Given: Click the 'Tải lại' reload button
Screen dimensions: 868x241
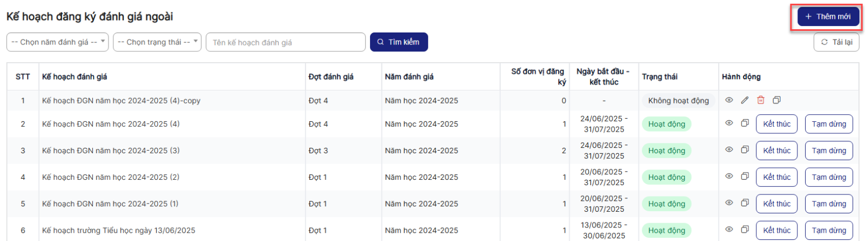Looking at the screenshot, I should click(x=836, y=42).
